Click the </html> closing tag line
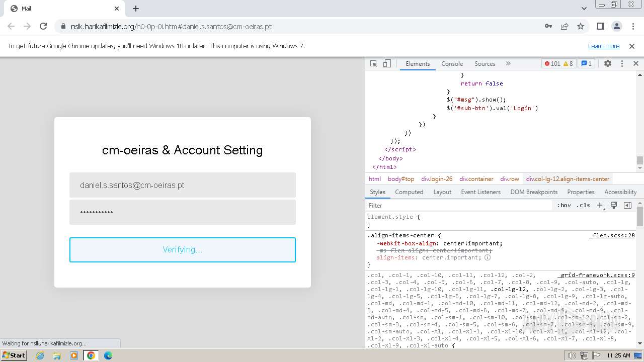Image resolution: width=644 pixels, height=362 pixels. point(384,167)
